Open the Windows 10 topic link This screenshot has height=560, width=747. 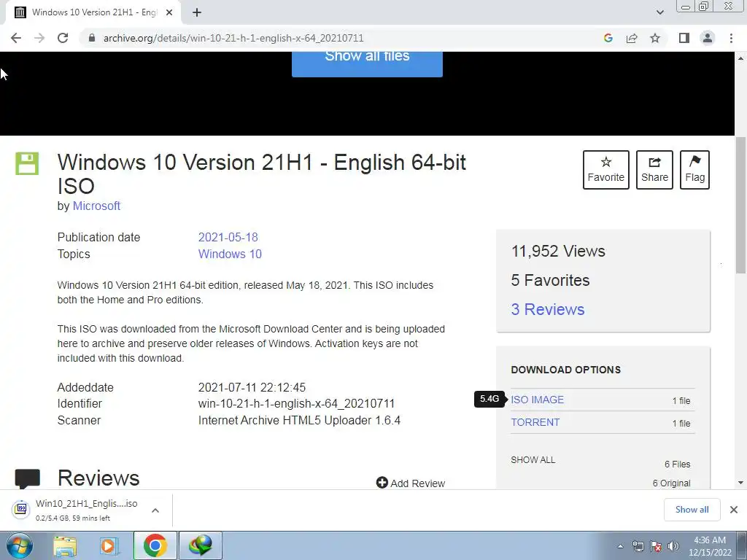point(230,254)
